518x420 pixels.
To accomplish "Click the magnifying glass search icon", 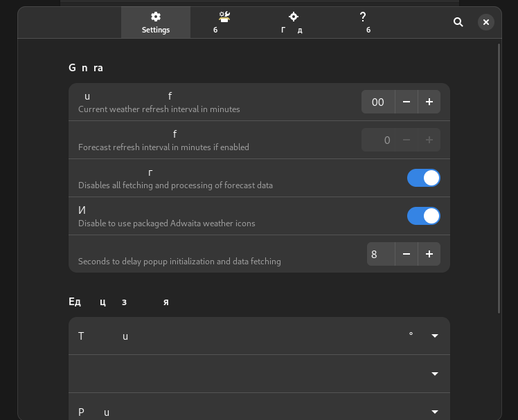I will [458, 22].
